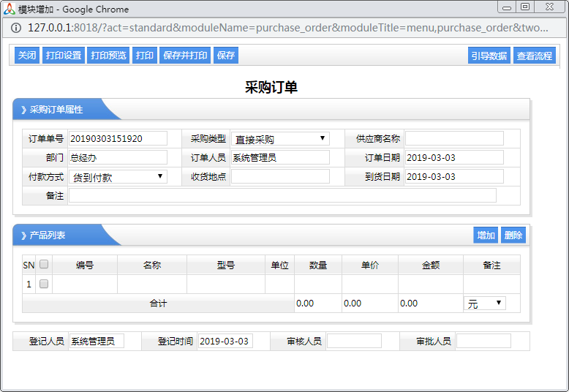Click the 供应商名称 input field
Screen dimensions: 569x392
click(454, 139)
